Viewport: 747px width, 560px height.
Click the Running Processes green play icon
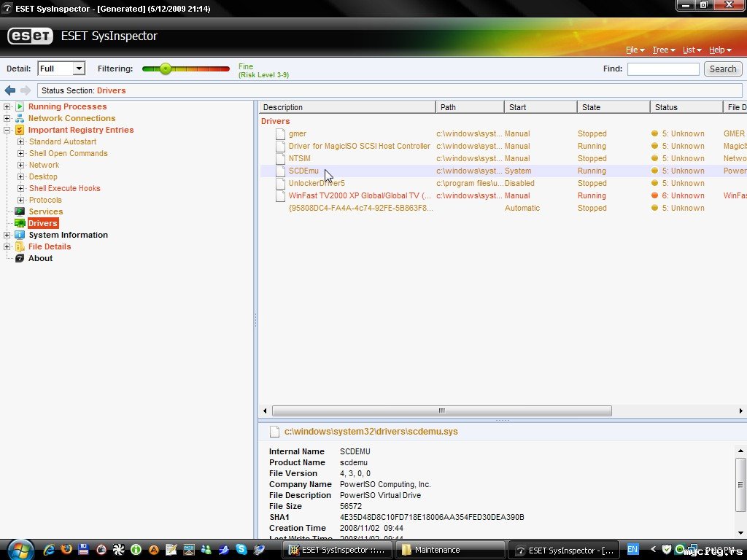20,107
